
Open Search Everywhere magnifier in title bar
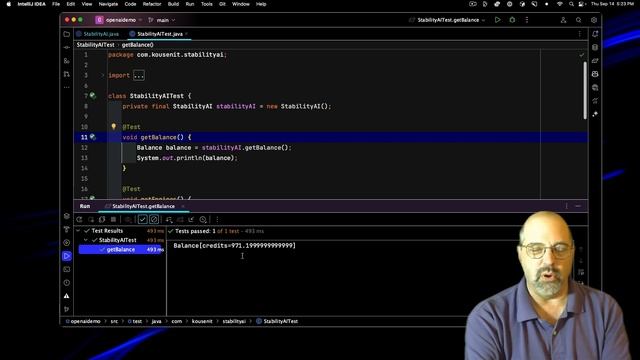tap(578, 20)
